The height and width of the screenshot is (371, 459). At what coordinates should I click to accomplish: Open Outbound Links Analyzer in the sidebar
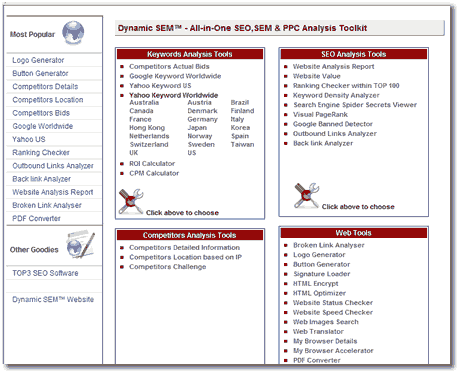(53, 166)
